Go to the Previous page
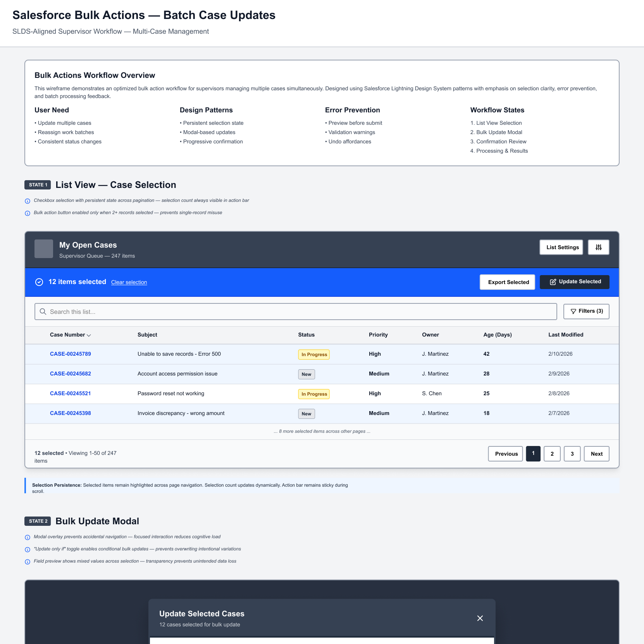 (505, 454)
